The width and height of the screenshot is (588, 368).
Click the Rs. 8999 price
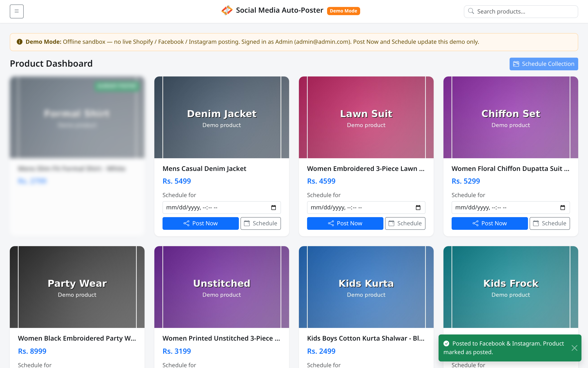pos(32,351)
